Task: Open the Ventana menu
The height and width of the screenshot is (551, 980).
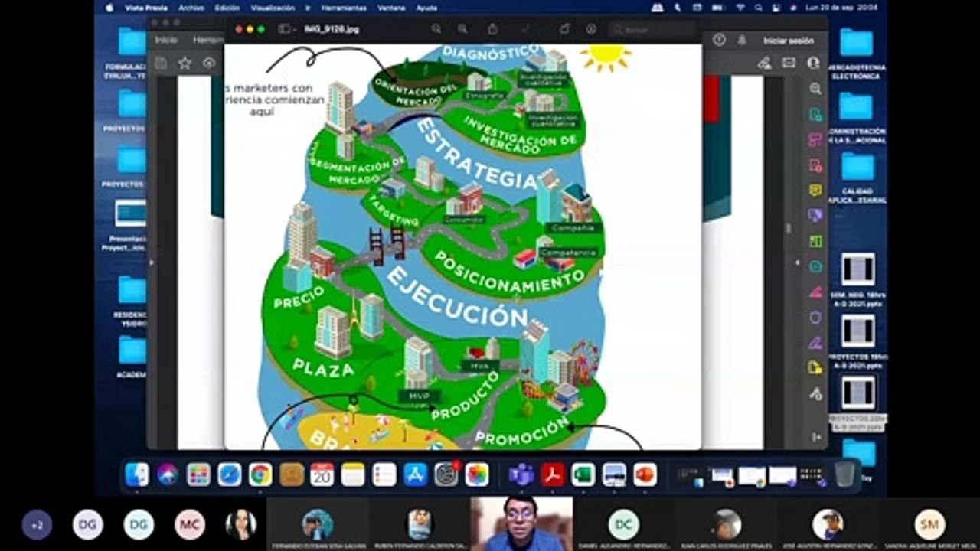Action: pos(392,8)
